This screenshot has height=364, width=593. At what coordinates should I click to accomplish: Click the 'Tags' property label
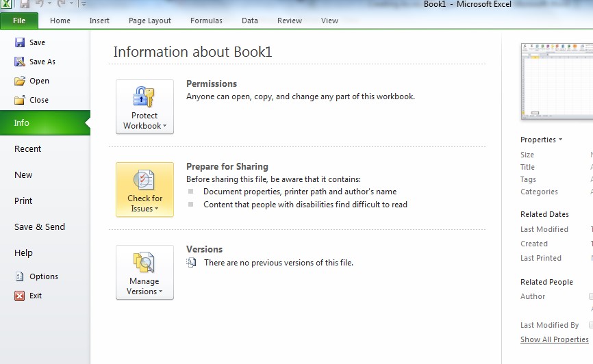pos(528,179)
